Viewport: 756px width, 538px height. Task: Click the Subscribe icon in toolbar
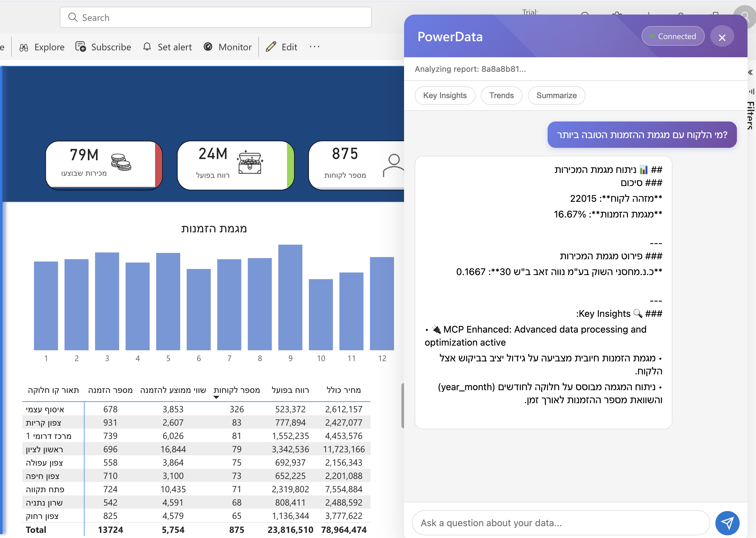81,47
